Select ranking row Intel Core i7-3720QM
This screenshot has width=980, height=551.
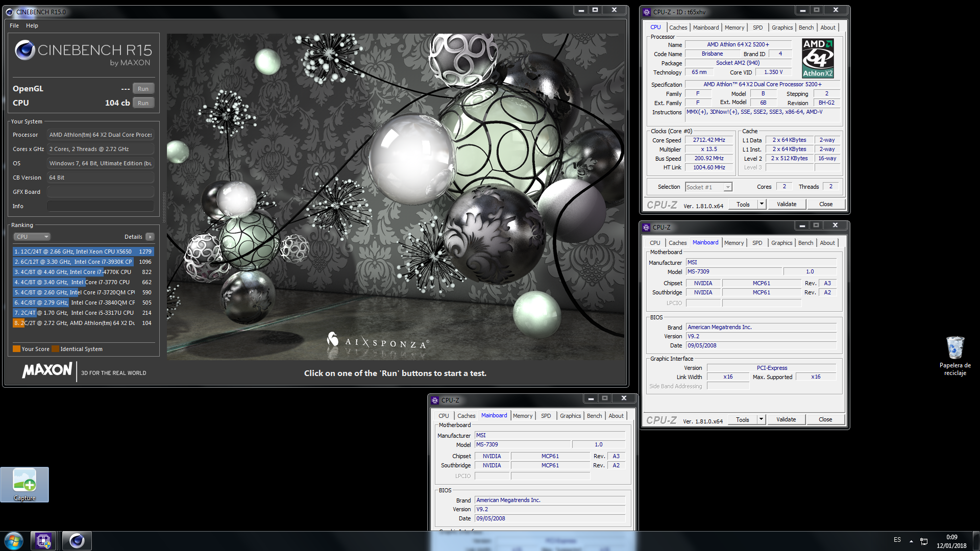coord(83,292)
